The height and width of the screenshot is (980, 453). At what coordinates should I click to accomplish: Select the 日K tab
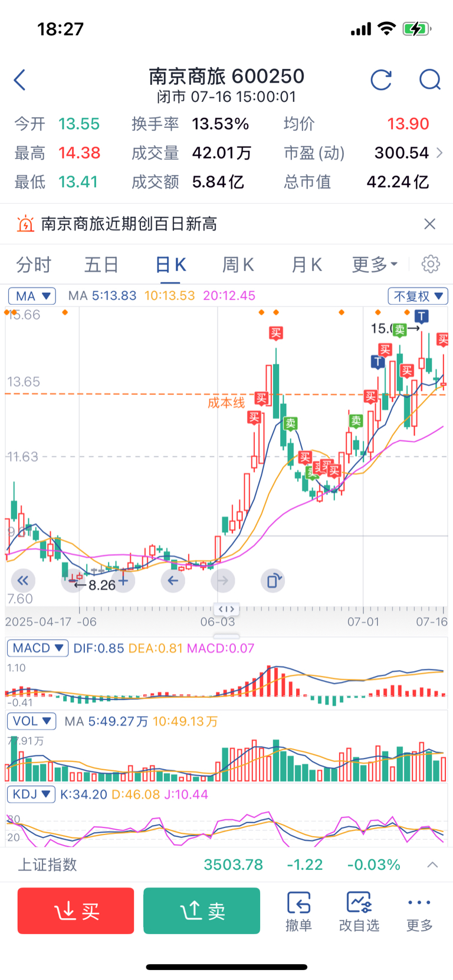coord(171,265)
